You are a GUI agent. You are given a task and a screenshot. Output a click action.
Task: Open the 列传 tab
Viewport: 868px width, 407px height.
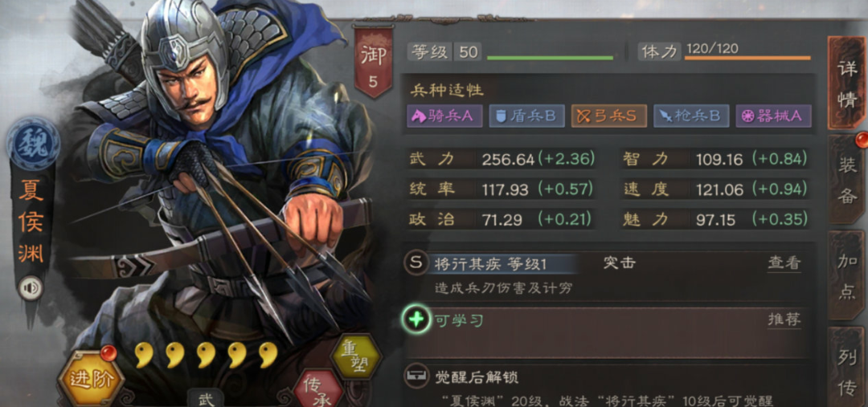[847, 368]
